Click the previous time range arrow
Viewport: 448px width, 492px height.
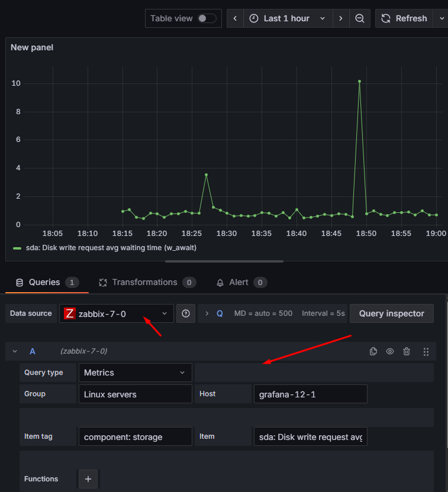[x=235, y=18]
